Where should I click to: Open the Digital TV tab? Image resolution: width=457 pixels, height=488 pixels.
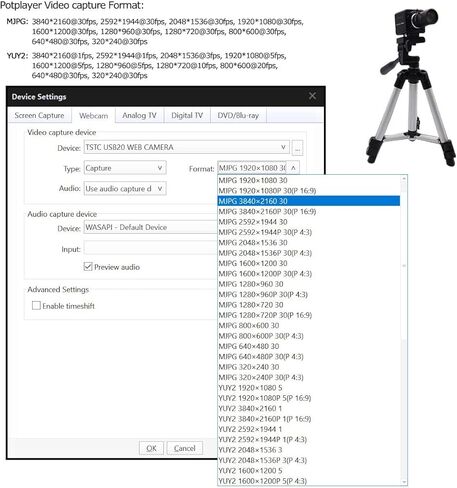[x=187, y=115]
